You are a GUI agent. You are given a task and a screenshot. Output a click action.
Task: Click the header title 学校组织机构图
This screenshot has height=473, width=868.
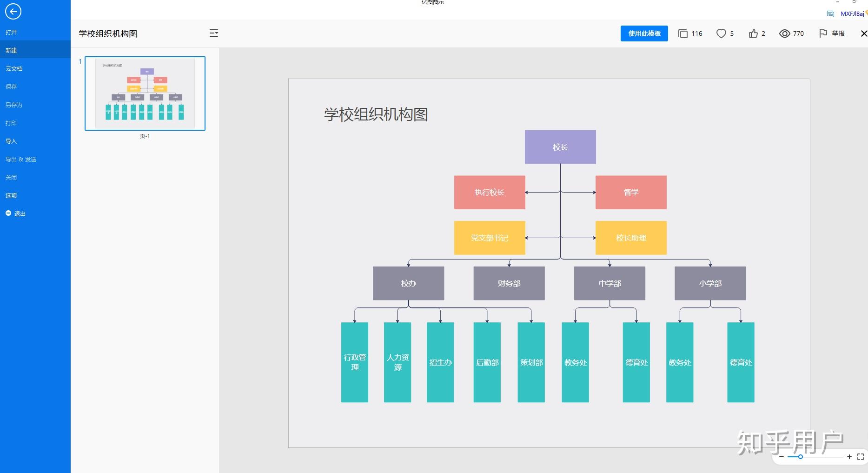pyautogui.click(x=108, y=33)
